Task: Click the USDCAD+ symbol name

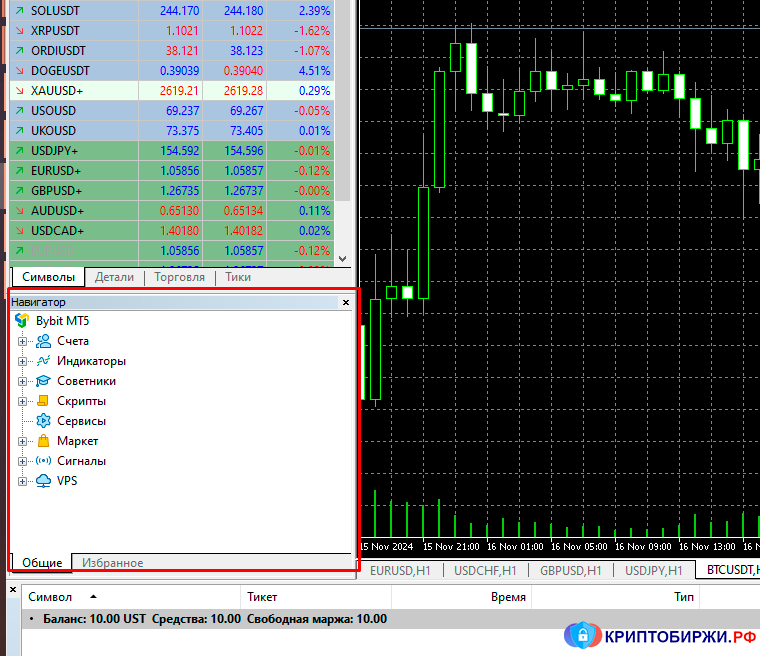Action: (x=57, y=231)
